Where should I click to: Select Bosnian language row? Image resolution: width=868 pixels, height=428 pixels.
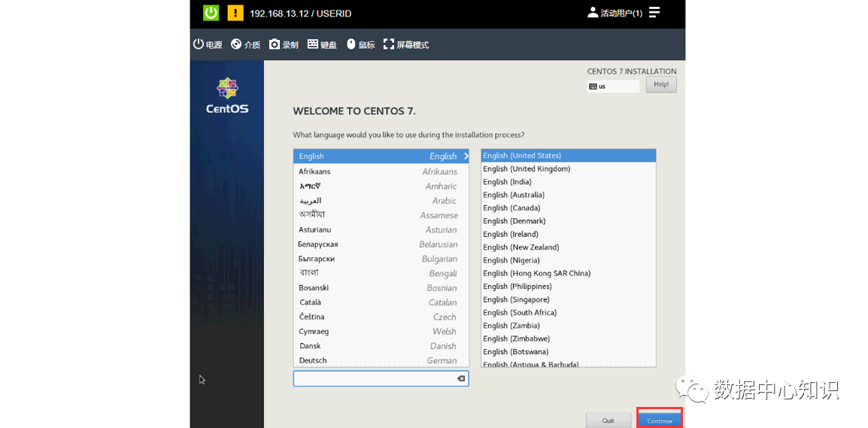pos(381,288)
